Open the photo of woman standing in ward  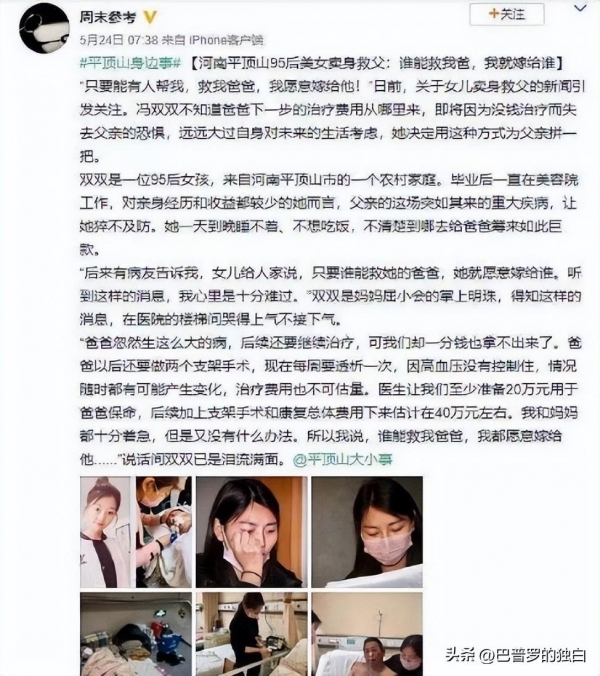pos(252,634)
